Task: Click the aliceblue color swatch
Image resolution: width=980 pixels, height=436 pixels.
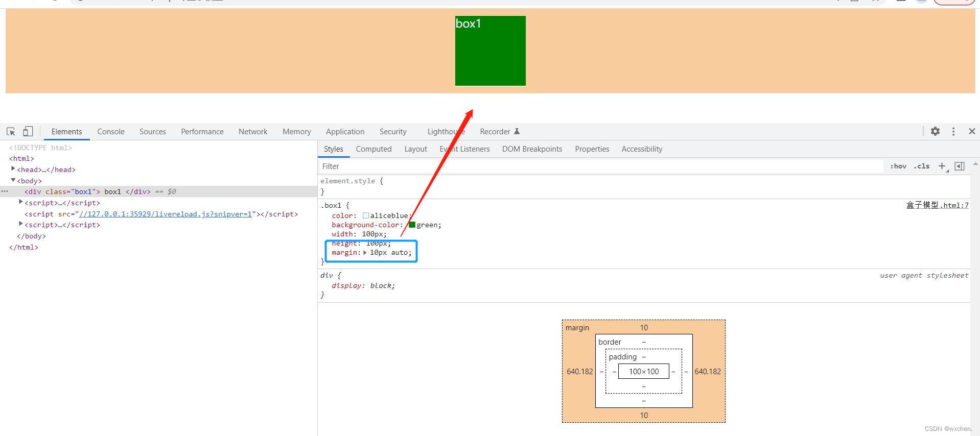Action: [x=365, y=215]
